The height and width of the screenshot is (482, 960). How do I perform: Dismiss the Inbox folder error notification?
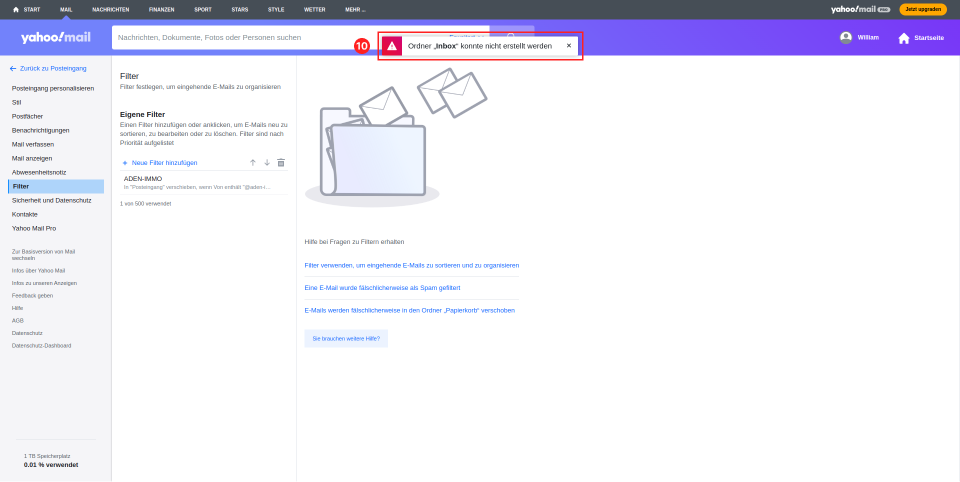tap(569, 46)
